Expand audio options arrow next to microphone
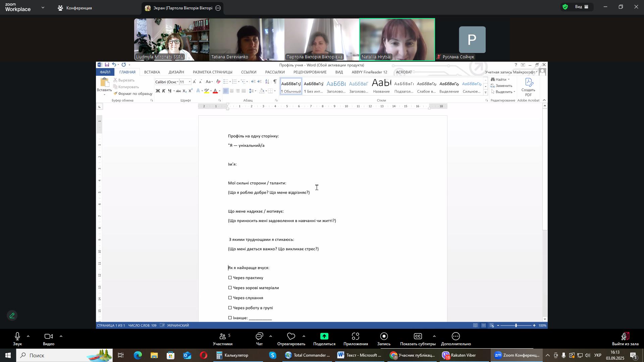The width and height of the screenshot is (644, 362). [28, 336]
